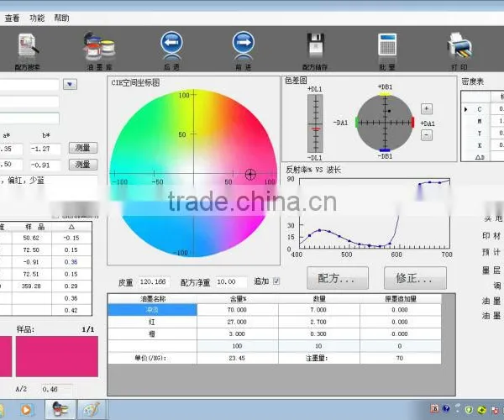Select the 红 ink row

pyautogui.click(x=152, y=322)
